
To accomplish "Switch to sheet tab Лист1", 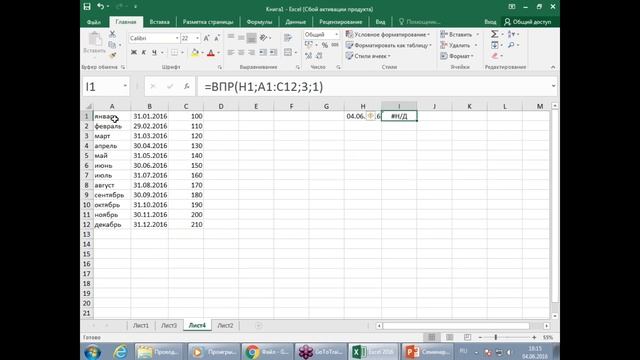I will pos(141,325).
